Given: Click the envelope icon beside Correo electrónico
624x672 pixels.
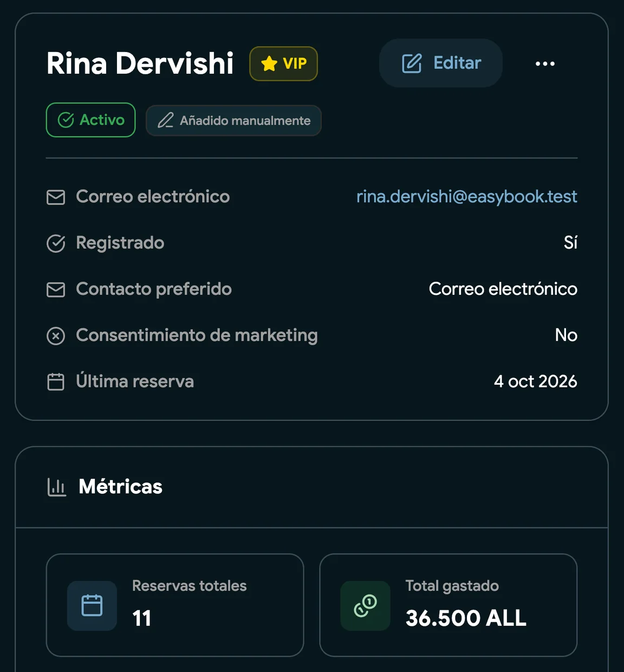Looking at the screenshot, I should pyautogui.click(x=56, y=197).
